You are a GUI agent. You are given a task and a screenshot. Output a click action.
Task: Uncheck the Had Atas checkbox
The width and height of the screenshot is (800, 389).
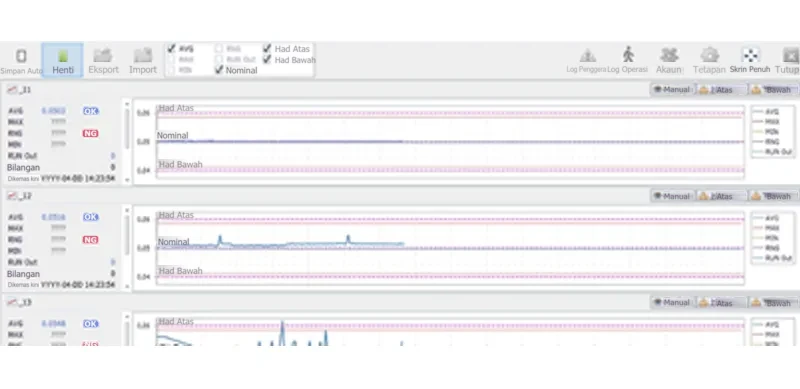pos(267,48)
